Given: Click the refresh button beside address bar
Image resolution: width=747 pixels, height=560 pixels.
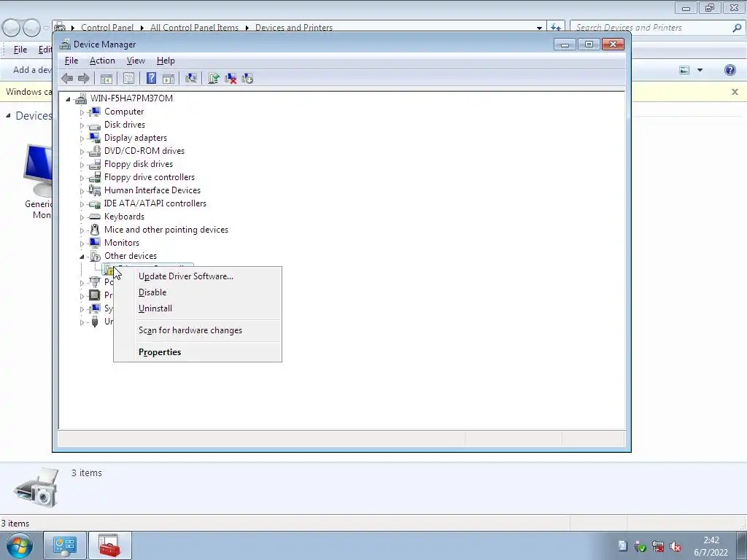Looking at the screenshot, I should click(x=555, y=28).
